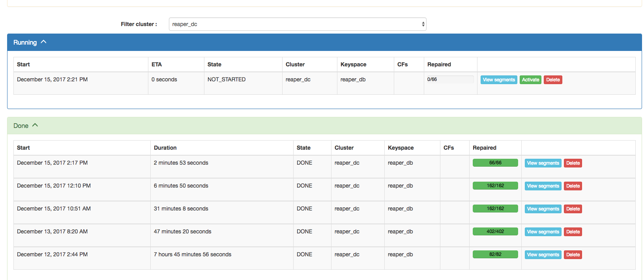View segments for the December 12 repair
The width and height of the screenshot is (644, 280).
click(543, 255)
